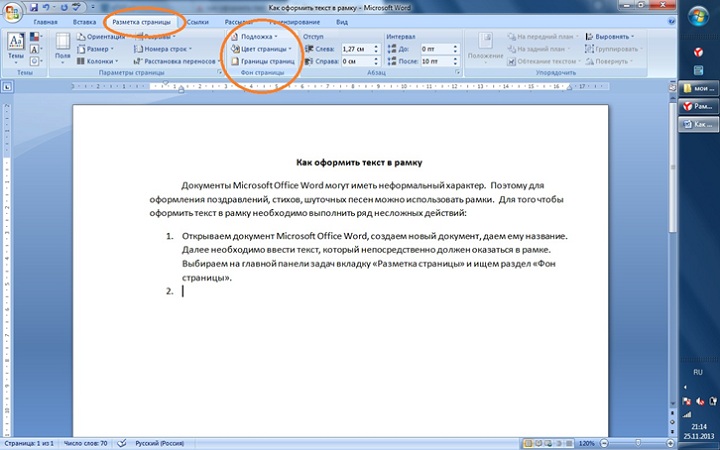
Task: Click the 120% zoom level
Action: [586, 443]
